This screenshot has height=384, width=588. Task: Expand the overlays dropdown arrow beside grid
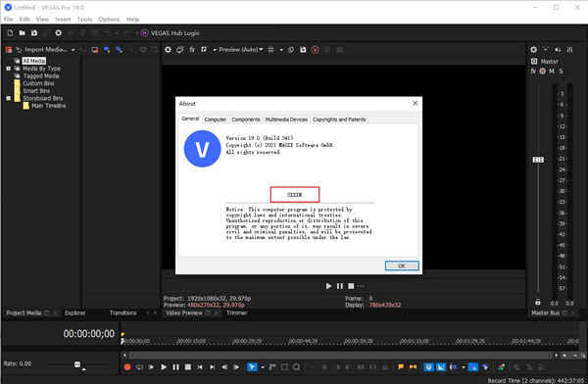281,50
